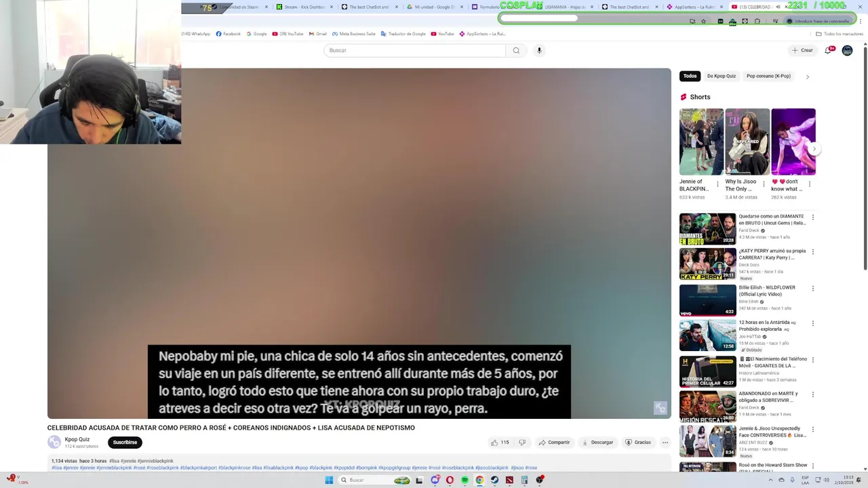Switch to Stream - Kick Dashboard tab

point(304,7)
